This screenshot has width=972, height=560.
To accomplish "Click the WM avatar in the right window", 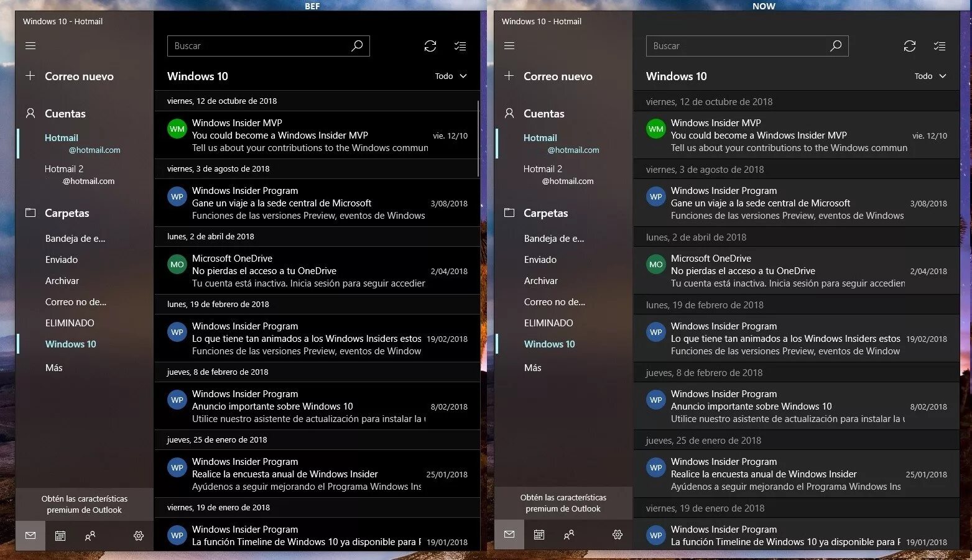I will point(656,129).
